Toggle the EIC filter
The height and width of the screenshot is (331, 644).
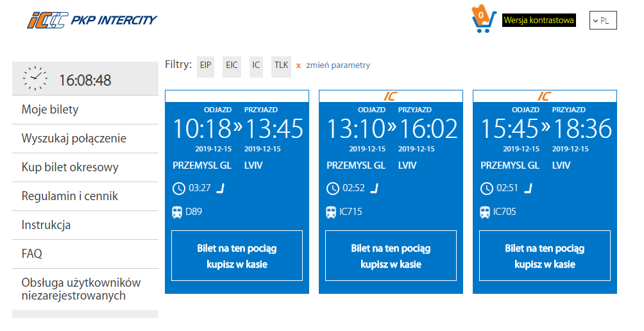coord(232,65)
